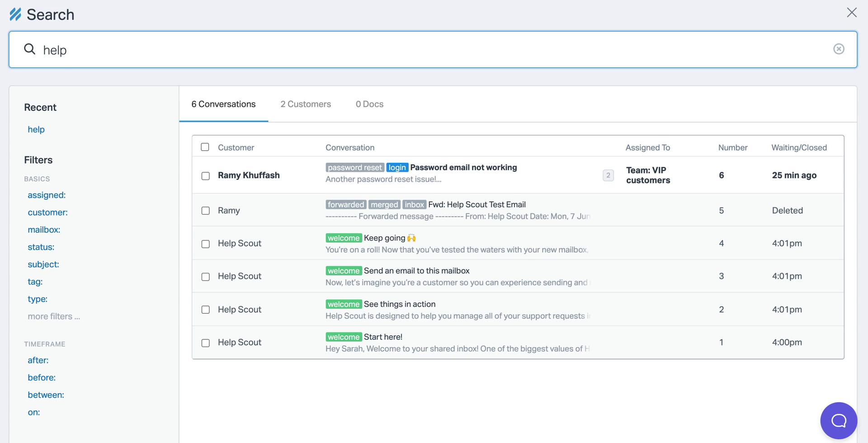Apply the mailbox: filter
This screenshot has height=443, width=868.
pos(44,230)
